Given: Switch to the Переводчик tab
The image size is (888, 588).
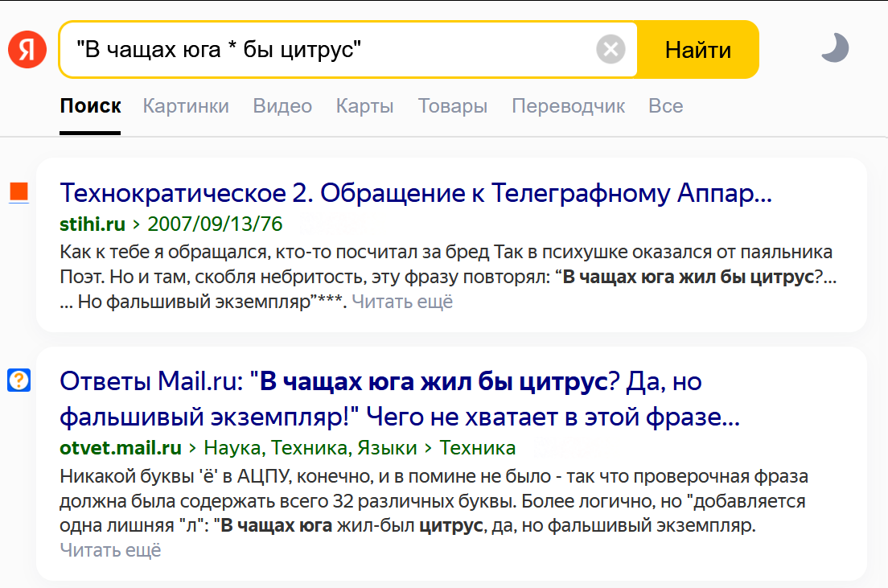Looking at the screenshot, I should tap(568, 106).
